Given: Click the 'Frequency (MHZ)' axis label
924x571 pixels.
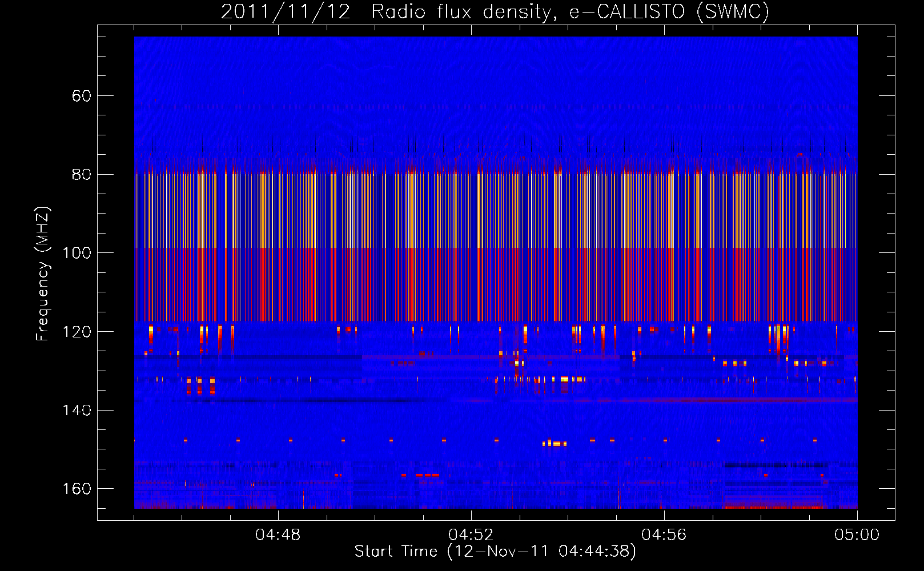Looking at the screenshot, I should pyautogui.click(x=43, y=274).
